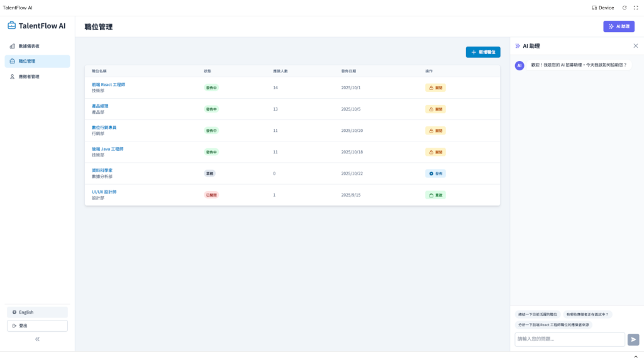Click the 新增職位 add job button

pos(483,52)
